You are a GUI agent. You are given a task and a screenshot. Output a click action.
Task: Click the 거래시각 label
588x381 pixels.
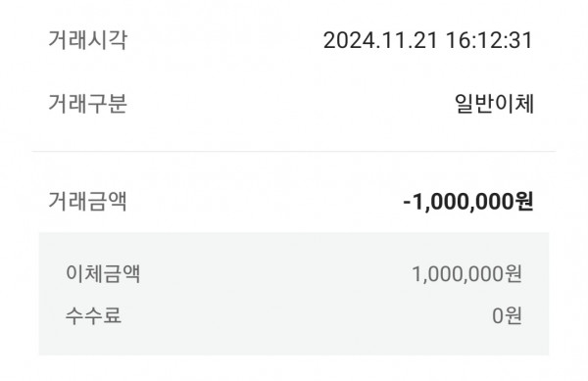tap(88, 40)
